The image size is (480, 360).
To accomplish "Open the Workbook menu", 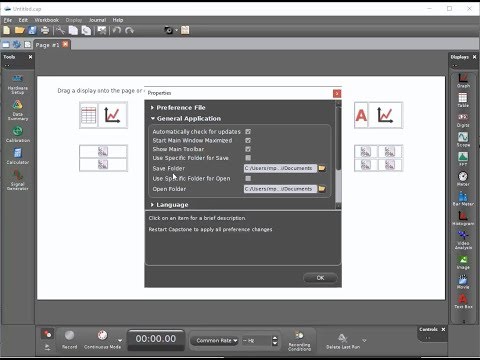I will pos(47,20).
